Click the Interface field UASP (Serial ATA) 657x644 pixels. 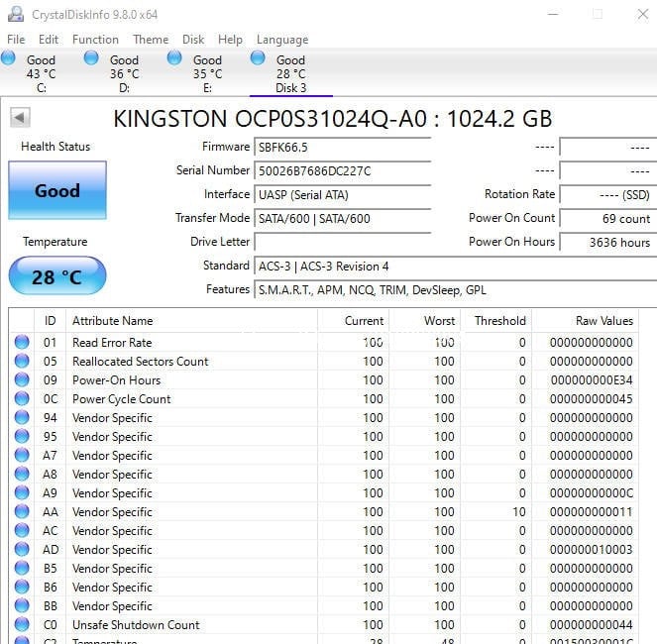coord(342,195)
